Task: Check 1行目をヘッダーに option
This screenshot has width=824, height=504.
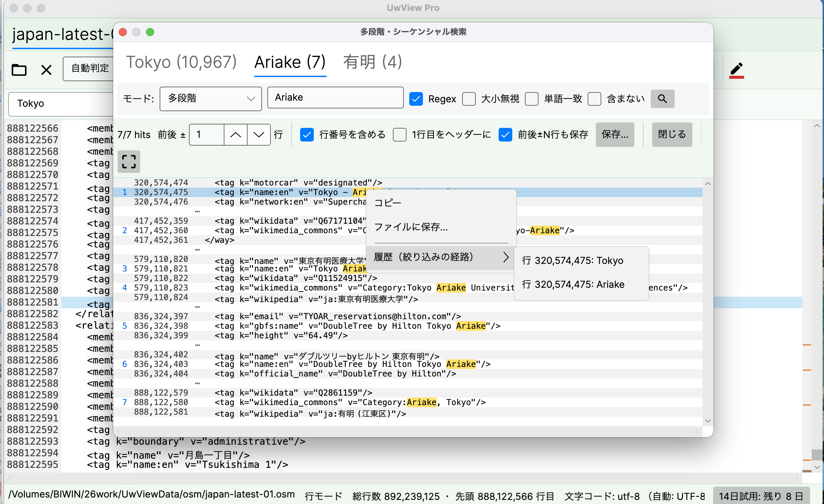Action: (x=400, y=135)
